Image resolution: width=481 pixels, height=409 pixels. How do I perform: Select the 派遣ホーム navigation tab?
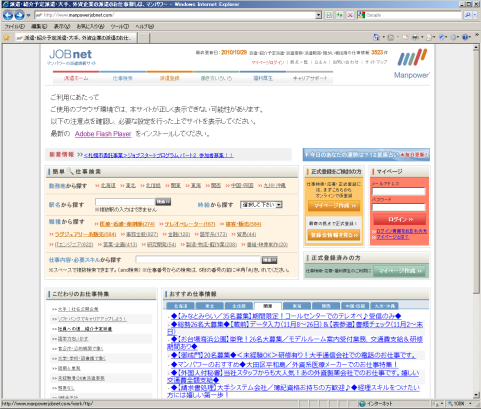click(76, 78)
